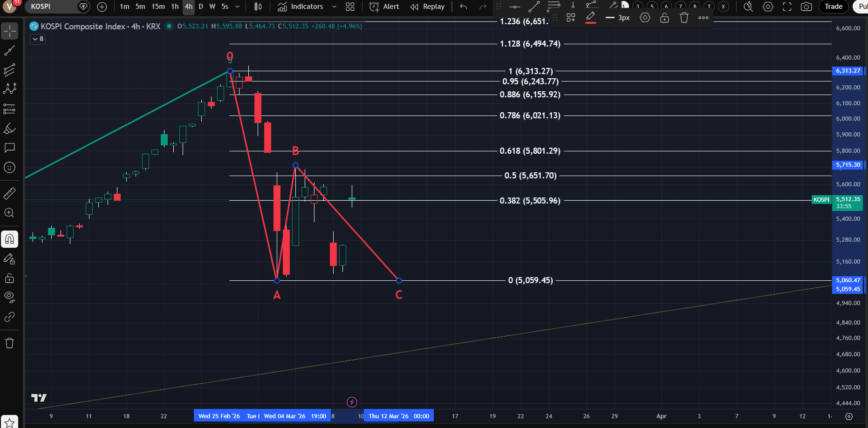Select the trend line drawing tool

[9, 51]
